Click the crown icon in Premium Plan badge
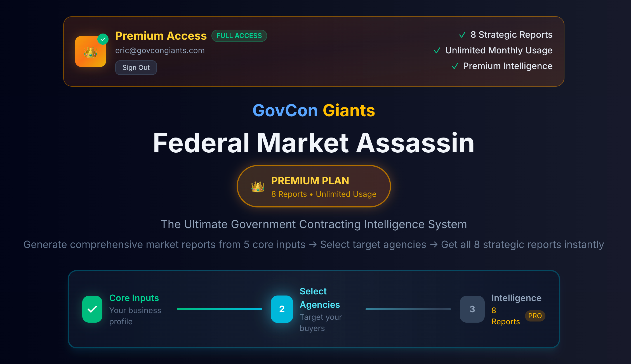The image size is (631, 364). (x=258, y=187)
